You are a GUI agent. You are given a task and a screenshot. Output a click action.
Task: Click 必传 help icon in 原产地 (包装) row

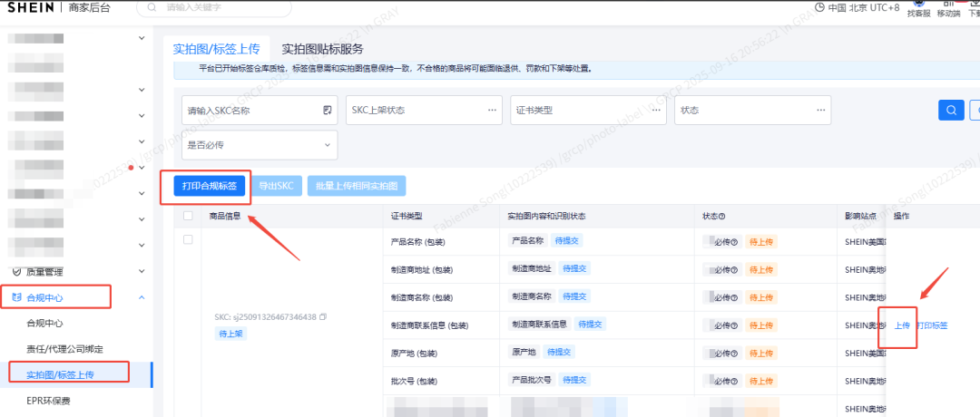734,353
